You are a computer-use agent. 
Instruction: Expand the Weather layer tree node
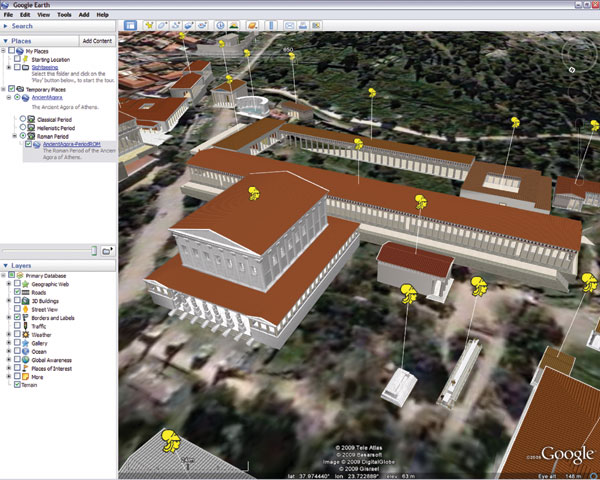coord(7,334)
